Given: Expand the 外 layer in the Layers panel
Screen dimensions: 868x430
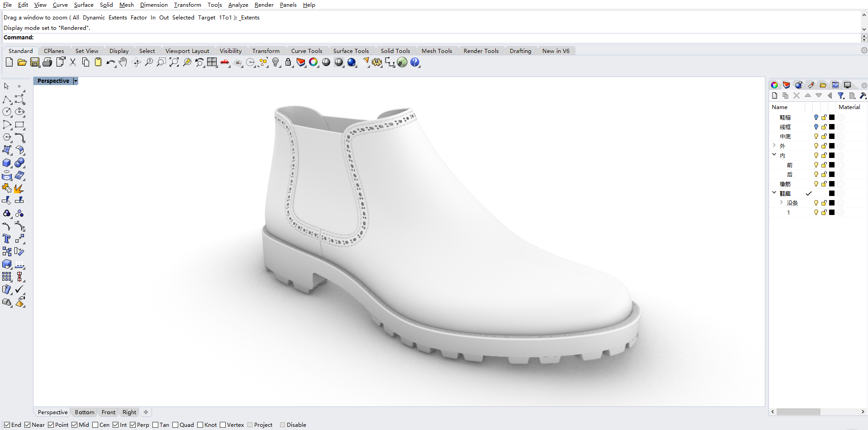Looking at the screenshot, I should click(x=774, y=146).
